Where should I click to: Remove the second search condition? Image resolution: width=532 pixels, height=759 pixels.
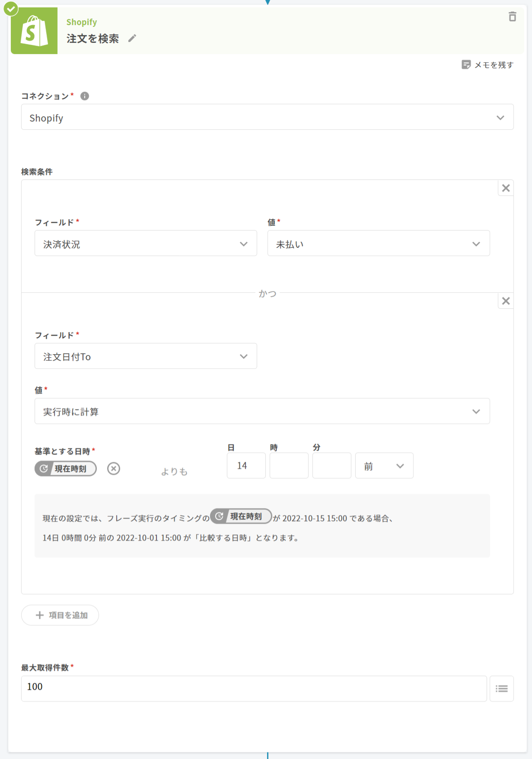(x=506, y=301)
